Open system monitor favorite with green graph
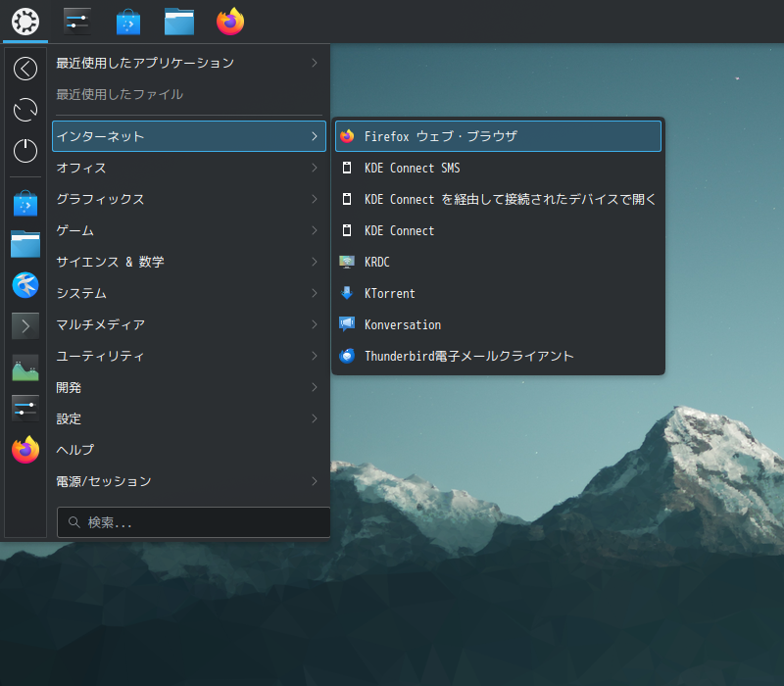Viewport: 784px width, 686px height. [x=25, y=367]
